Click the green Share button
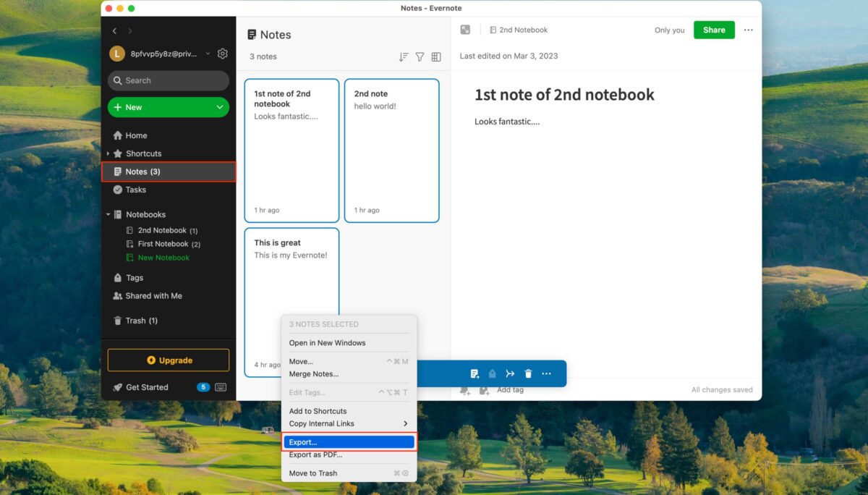The height and width of the screenshot is (495, 868). (x=714, y=30)
